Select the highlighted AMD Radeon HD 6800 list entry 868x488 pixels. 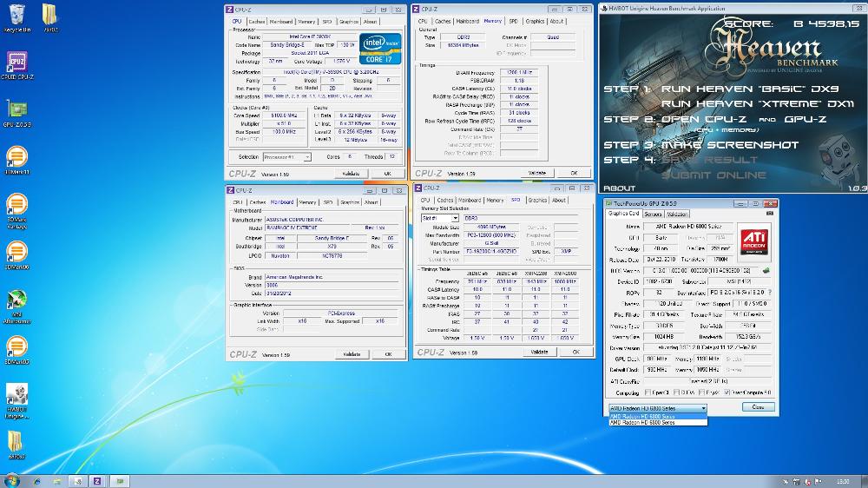tap(658, 417)
